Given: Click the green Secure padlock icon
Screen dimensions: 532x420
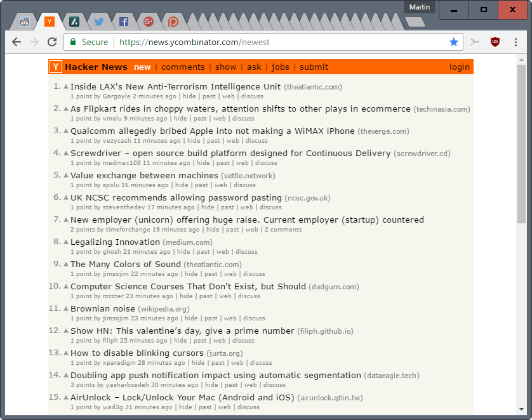Looking at the screenshot, I should 72,42.
